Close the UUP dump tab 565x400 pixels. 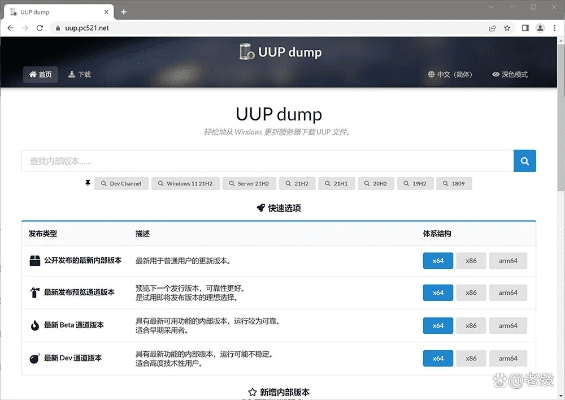point(106,12)
